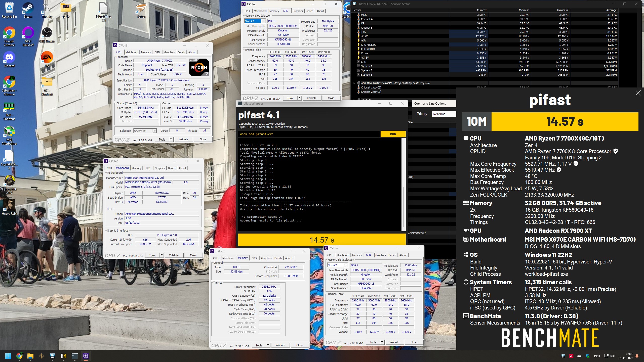The width and height of the screenshot is (644, 362).
Task: Open the TM5 Shortcut desktop icon
Action: pos(9,111)
